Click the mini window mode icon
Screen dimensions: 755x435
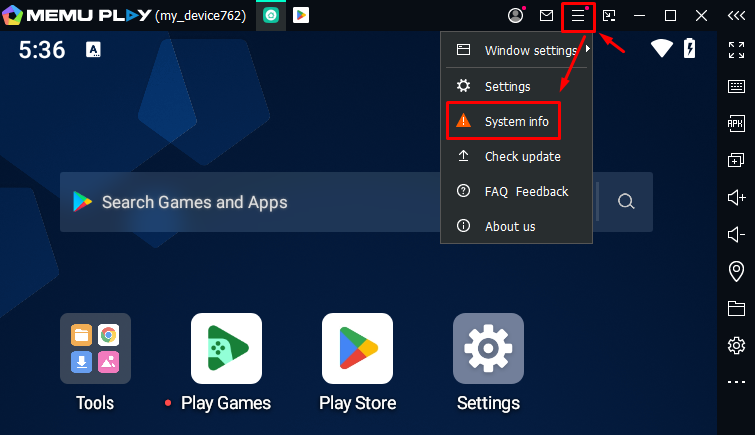(x=609, y=16)
